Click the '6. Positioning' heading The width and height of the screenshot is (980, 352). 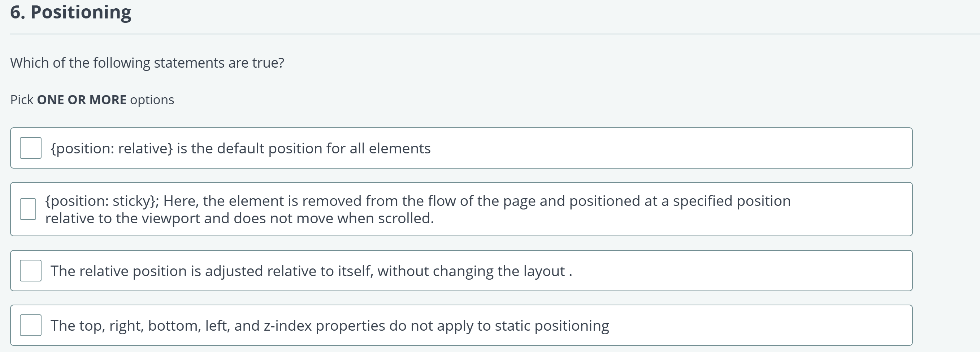point(71,12)
